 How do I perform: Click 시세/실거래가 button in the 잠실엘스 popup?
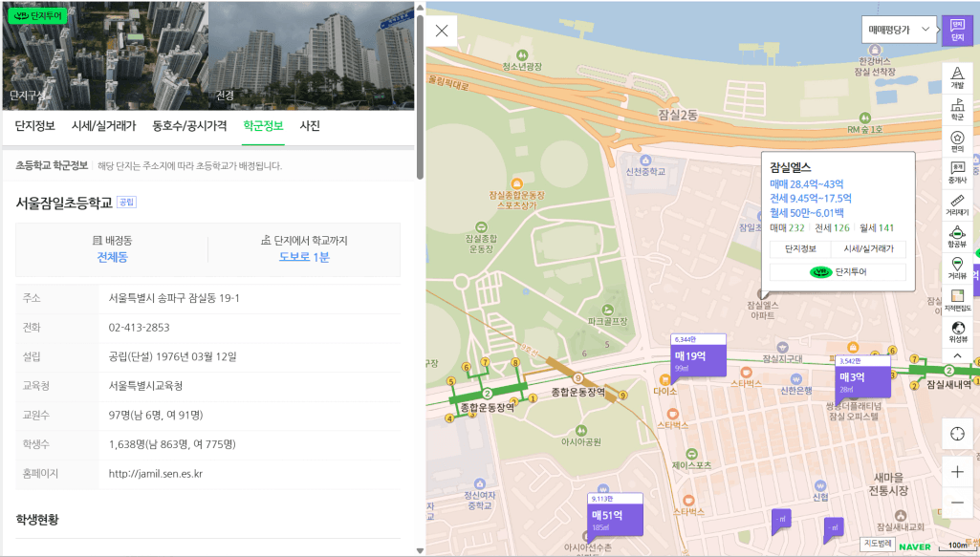[x=869, y=248]
